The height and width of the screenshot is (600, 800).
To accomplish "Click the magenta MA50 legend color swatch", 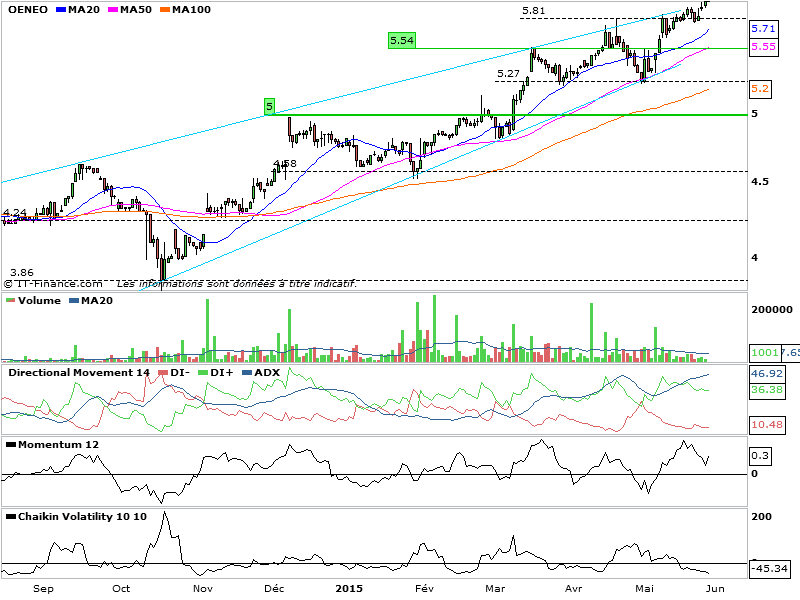I will 113,10.
